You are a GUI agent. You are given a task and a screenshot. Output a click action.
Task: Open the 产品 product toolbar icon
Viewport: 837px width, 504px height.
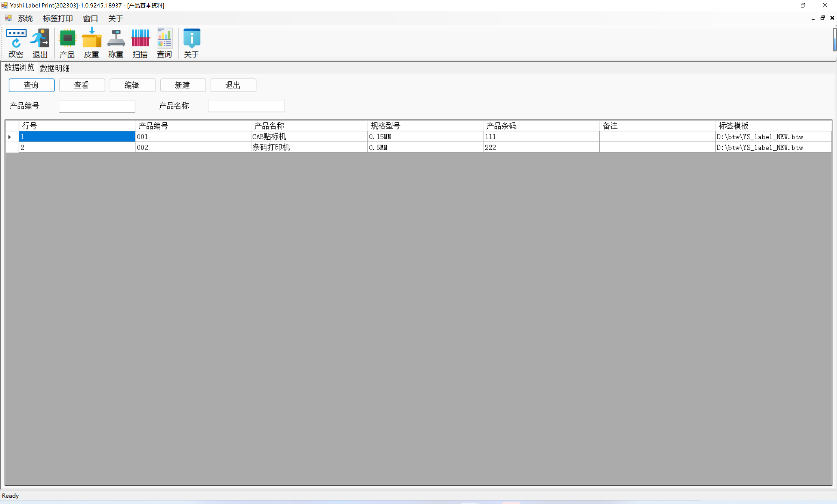click(67, 43)
